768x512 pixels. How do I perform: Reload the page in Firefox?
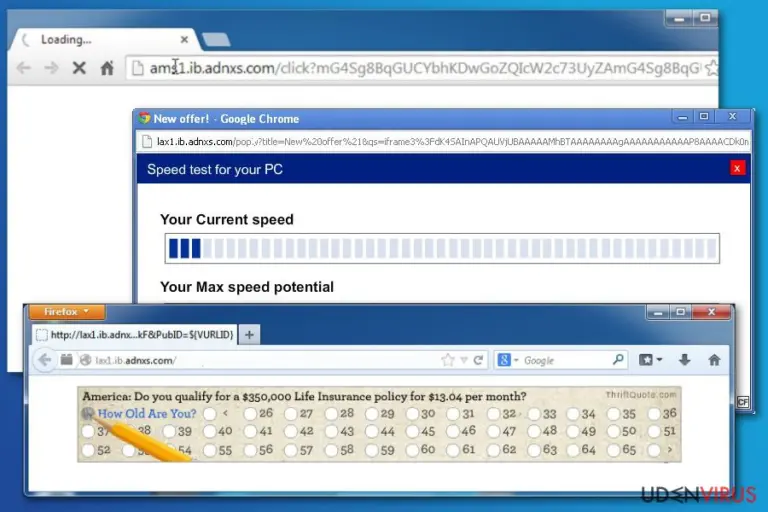pos(478,361)
